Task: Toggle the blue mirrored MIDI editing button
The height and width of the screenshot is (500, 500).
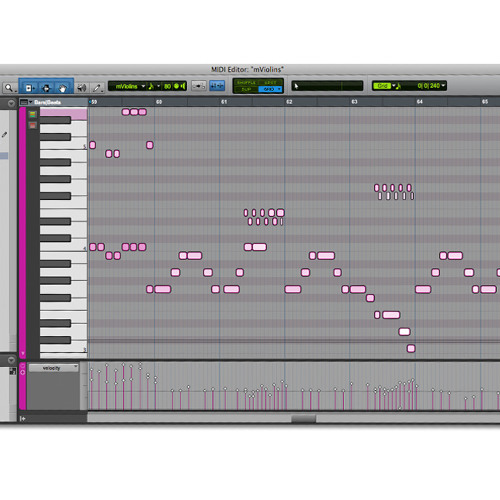Action: 217,86
